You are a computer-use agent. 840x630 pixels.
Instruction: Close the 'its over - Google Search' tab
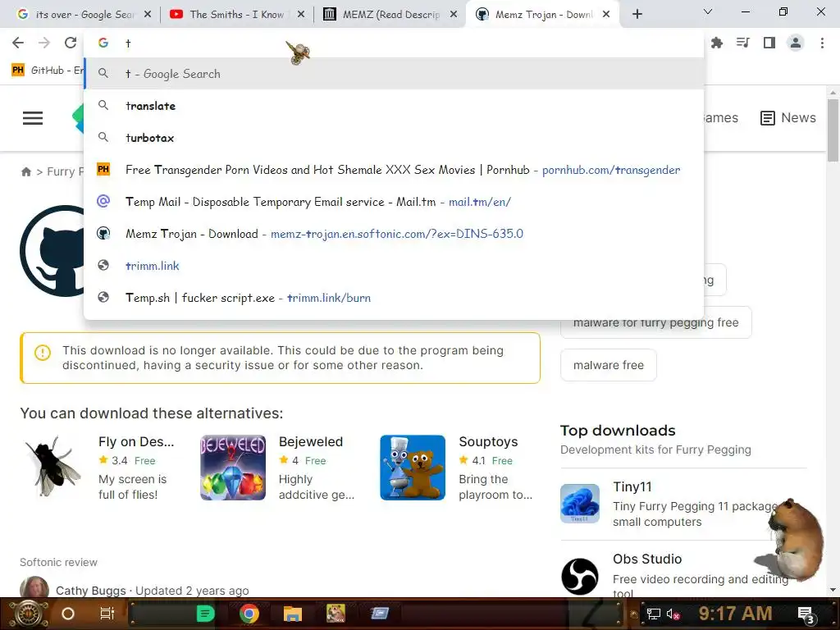148,15
